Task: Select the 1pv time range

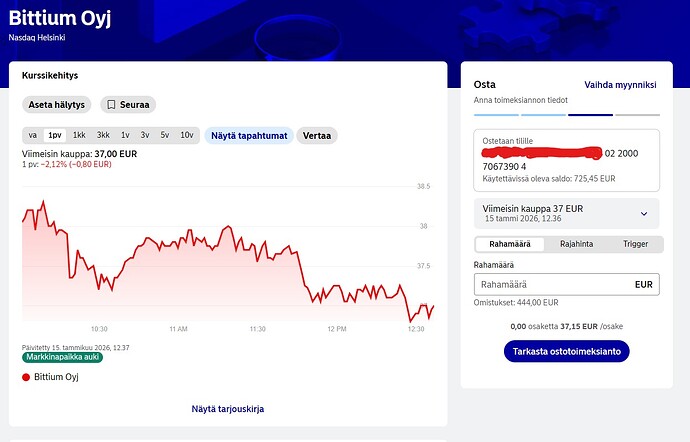Action: click(55, 135)
